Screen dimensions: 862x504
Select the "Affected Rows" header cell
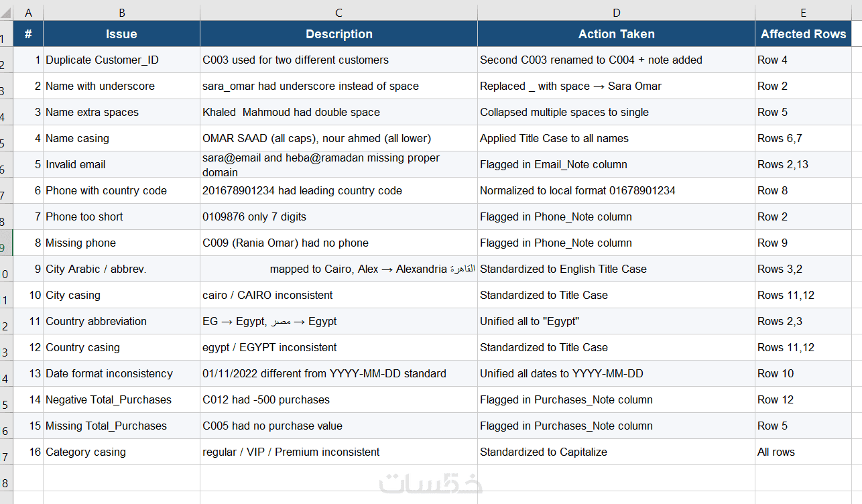point(803,34)
